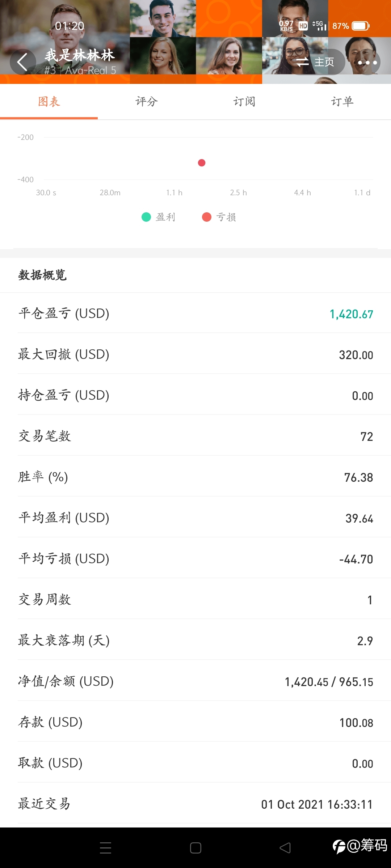
Task: Tap the 最近交易 date row
Action: (195, 804)
